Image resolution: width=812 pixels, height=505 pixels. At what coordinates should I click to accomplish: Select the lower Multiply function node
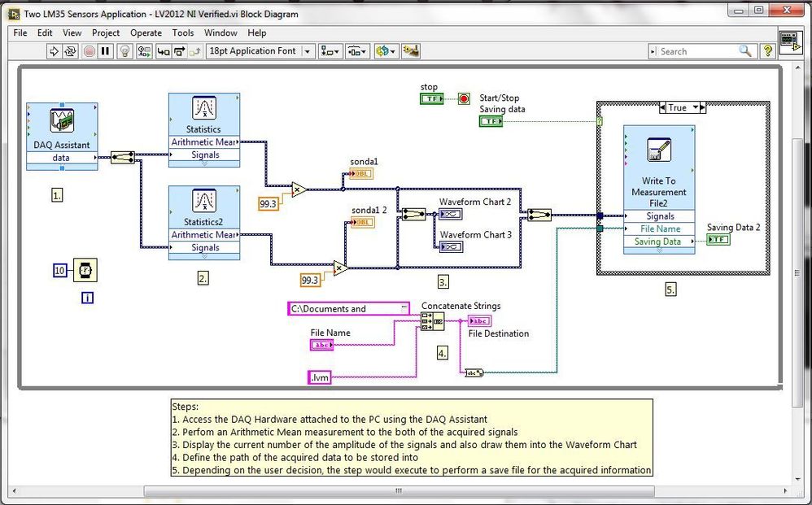(x=340, y=268)
